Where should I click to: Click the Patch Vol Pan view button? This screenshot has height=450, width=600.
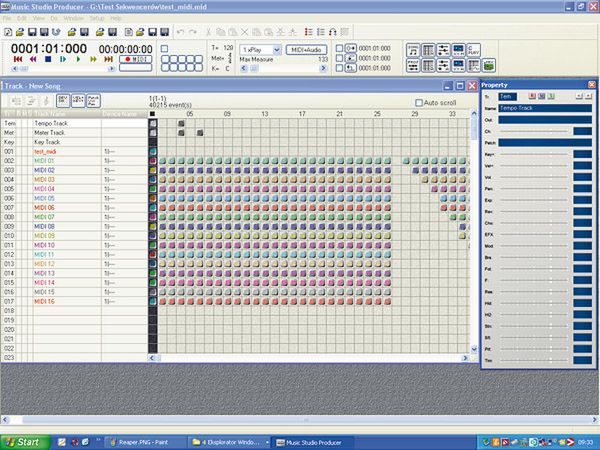point(93,101)
